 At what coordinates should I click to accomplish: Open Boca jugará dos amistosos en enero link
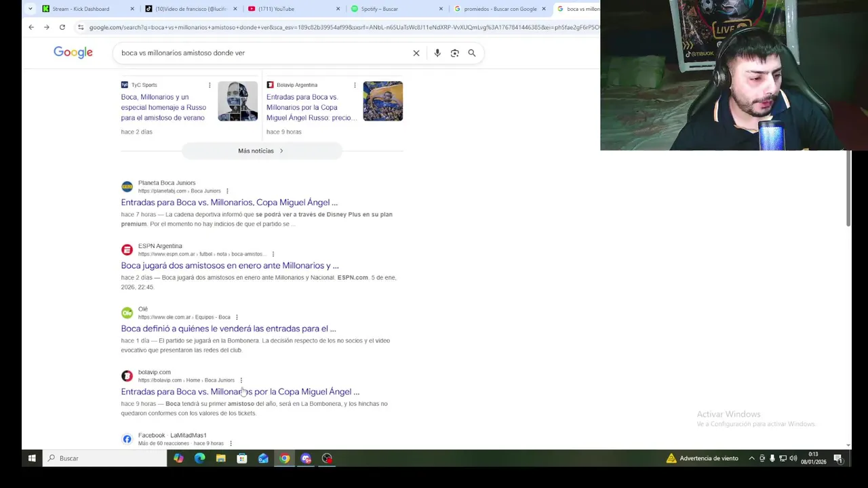click(x=230, y=266)
